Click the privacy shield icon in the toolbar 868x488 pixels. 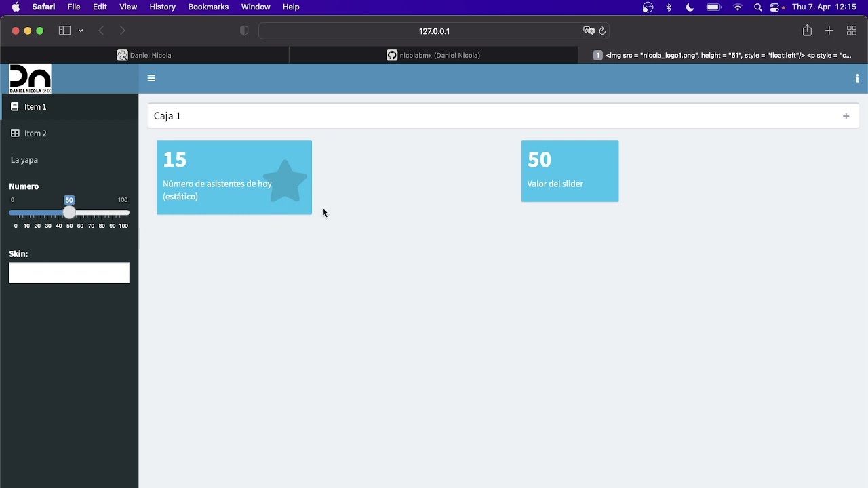[x=244, y=30]
